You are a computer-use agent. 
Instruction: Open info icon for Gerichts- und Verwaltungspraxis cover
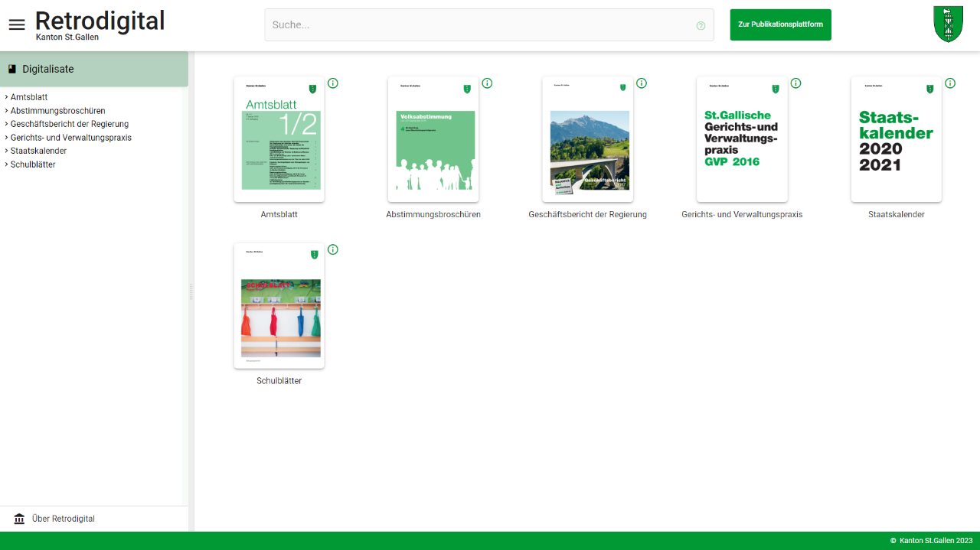point(795,83)
